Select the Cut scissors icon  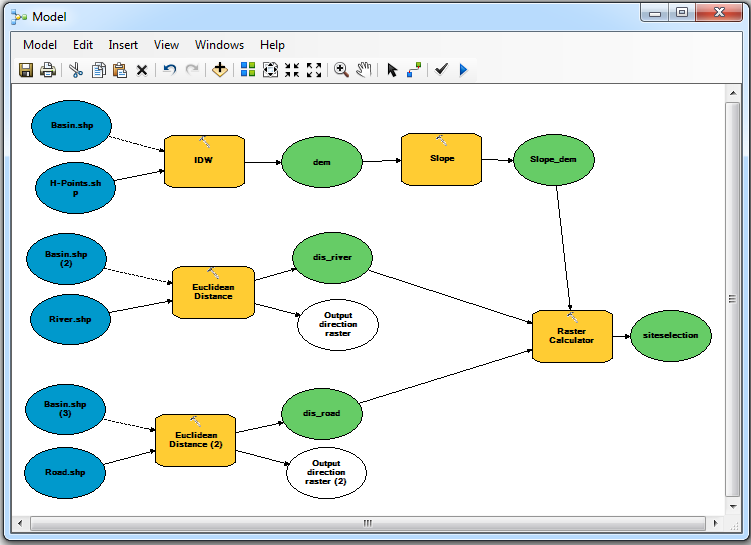pos(76,70)
